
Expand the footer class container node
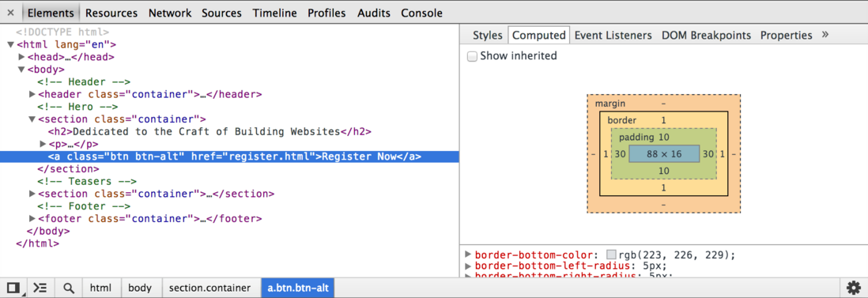pyautogui.click(x=32, y=219)
